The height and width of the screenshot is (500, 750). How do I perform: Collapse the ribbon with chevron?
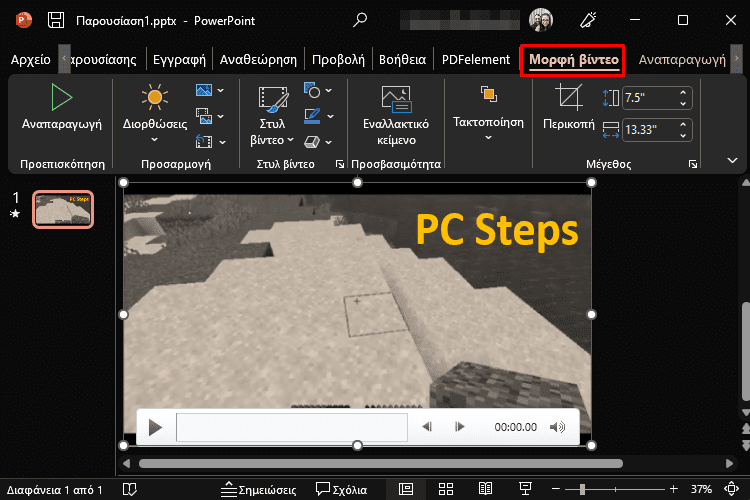732,160
